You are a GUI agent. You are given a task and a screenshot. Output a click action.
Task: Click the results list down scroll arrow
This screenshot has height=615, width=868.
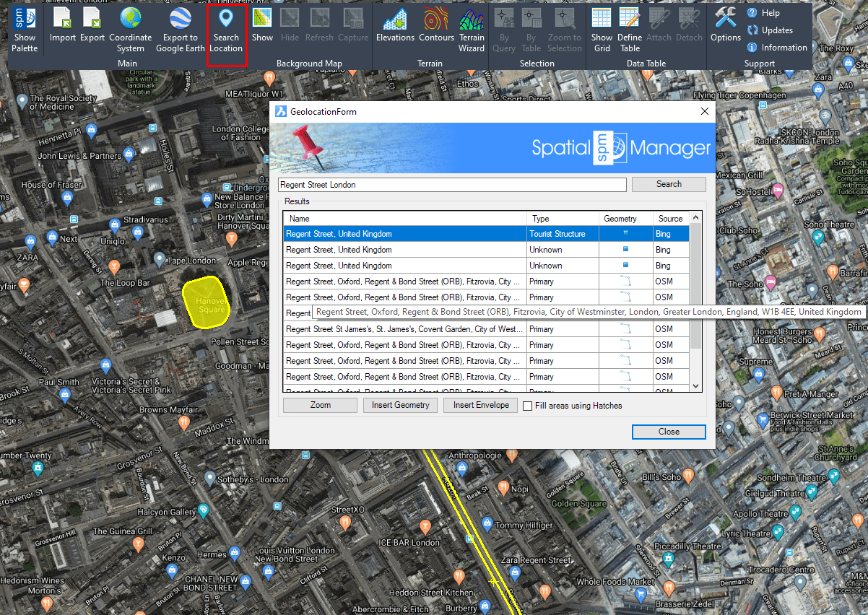[696, 386]
